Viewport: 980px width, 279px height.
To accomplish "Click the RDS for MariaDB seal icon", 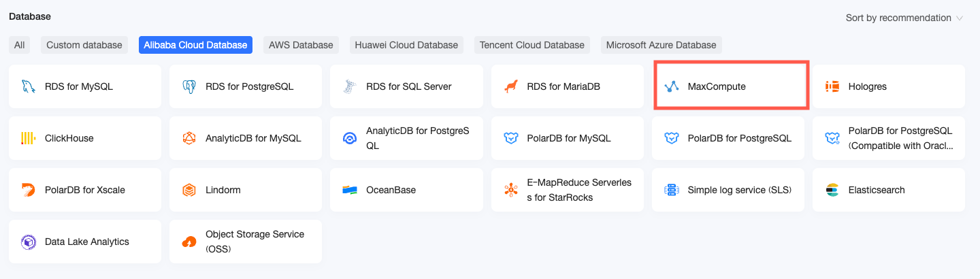I will [510, 86].
